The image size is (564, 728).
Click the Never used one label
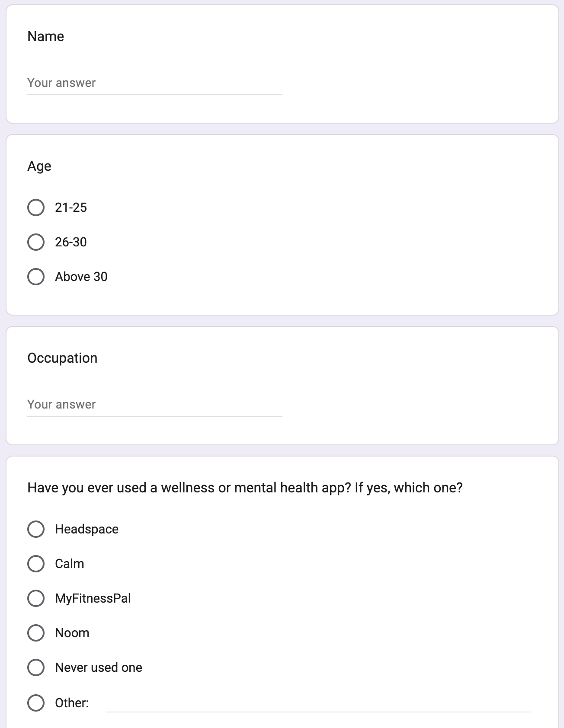99,667
